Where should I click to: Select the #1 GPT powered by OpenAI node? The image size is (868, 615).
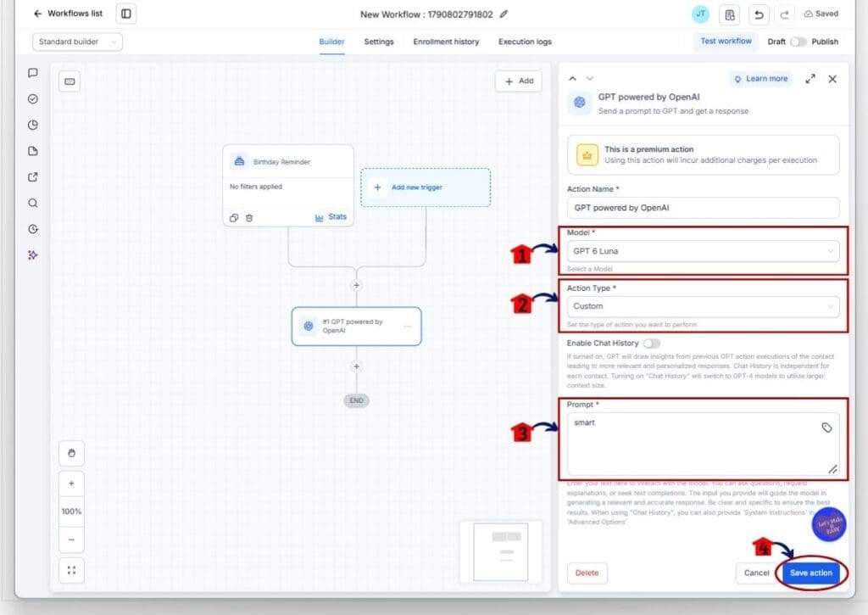click(356, 327)
